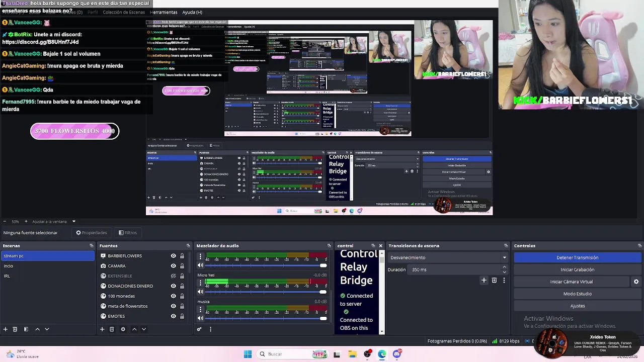Image resolution: width=644 pixels, height=362 pixels.
Task: Open Filtros for the selected source
Action: [128, 233]
